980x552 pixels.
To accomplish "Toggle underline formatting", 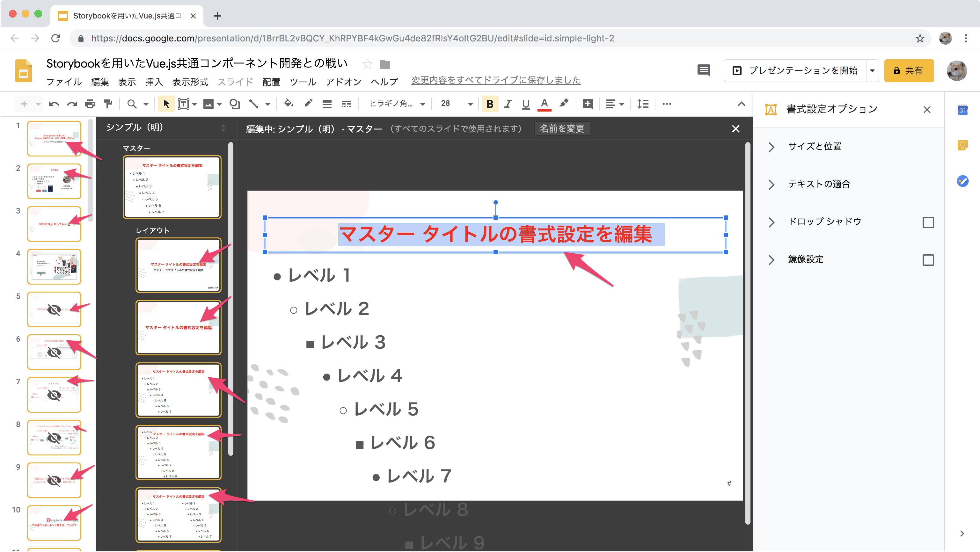I will coord(526,104).
